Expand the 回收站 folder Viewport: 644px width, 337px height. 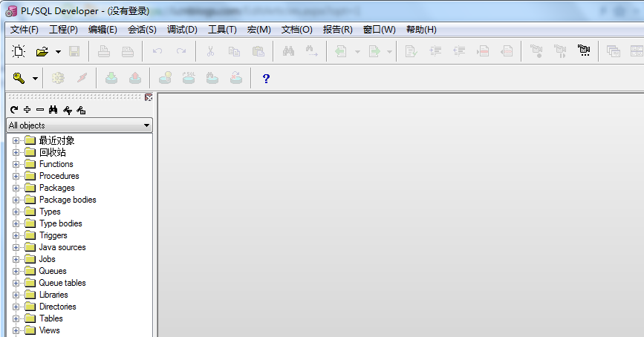click(x=16, y=153)
